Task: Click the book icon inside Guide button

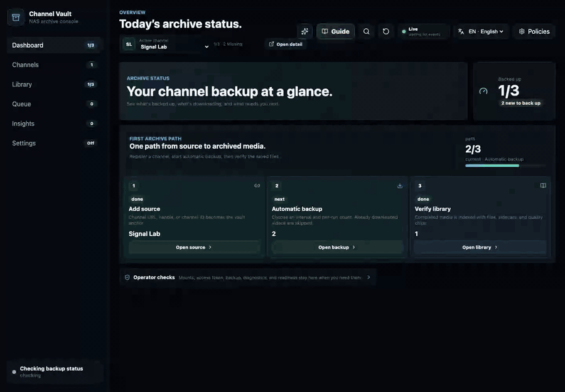Action: (325, 31)
